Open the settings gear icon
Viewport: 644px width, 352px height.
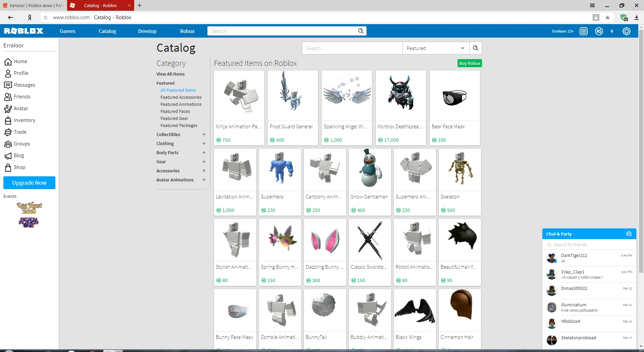click(x=627, y=31)
